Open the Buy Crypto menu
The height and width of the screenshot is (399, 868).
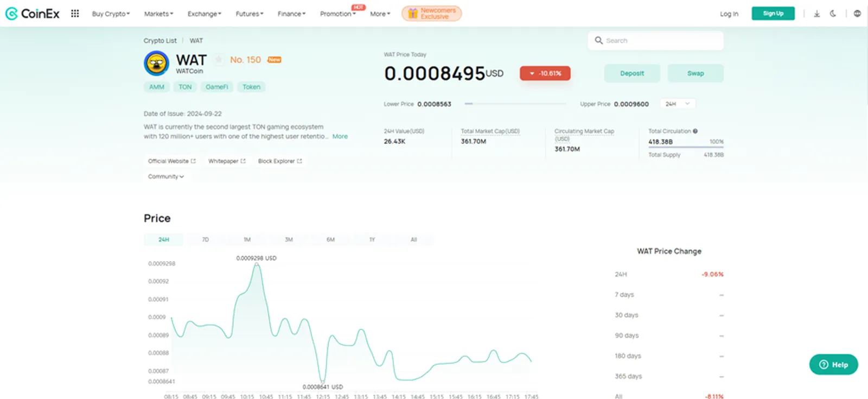111,14
